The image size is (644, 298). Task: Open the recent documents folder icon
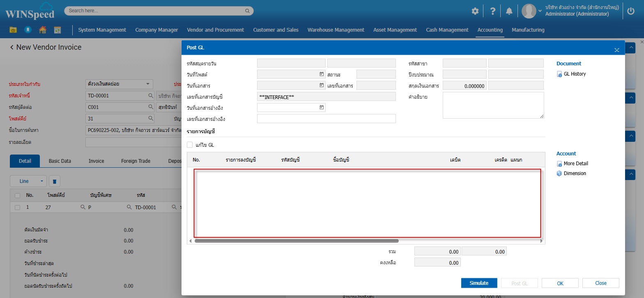point(13,30)
